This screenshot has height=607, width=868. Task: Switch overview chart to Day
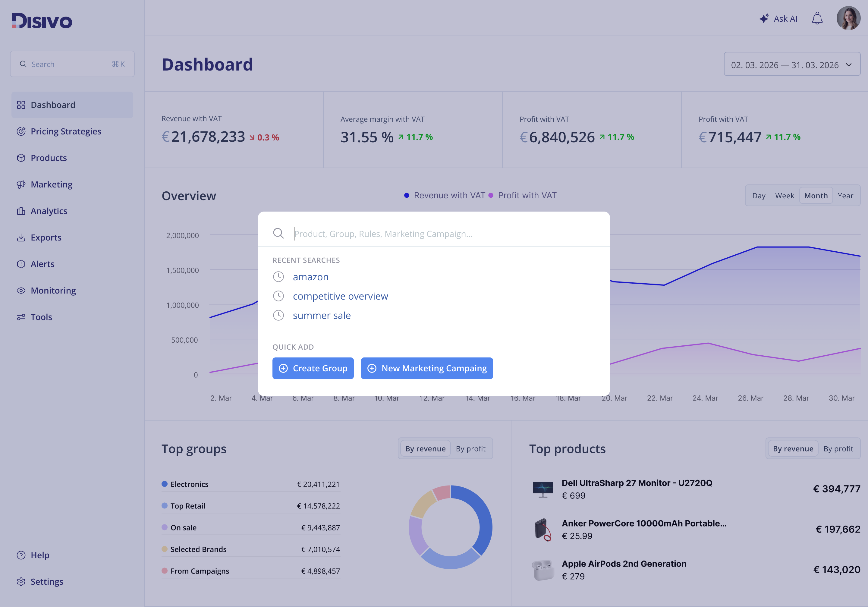[x=759, y=195]
